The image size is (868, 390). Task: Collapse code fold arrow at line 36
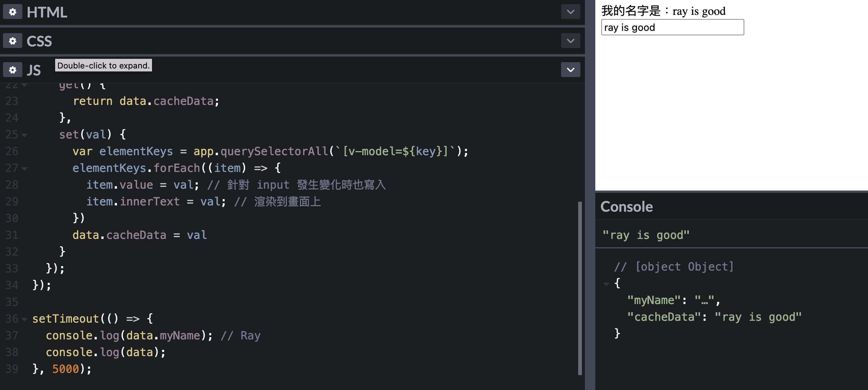point(25,319)
